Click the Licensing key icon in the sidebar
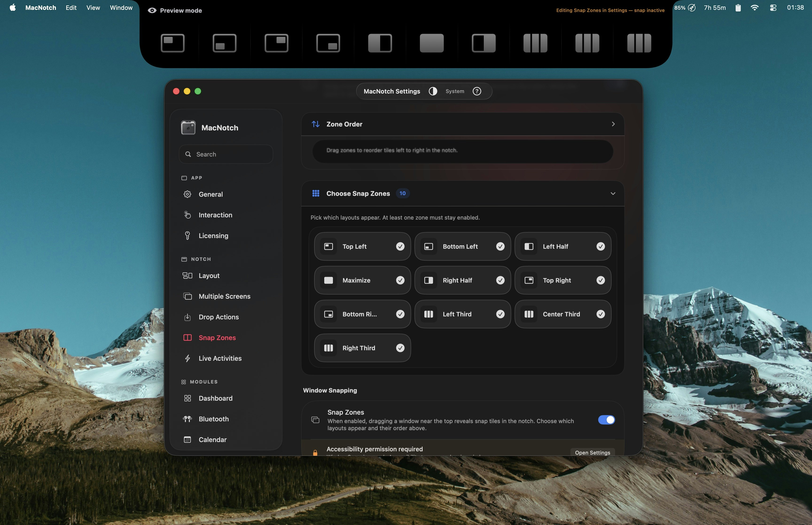 click(x=187, y=235)
